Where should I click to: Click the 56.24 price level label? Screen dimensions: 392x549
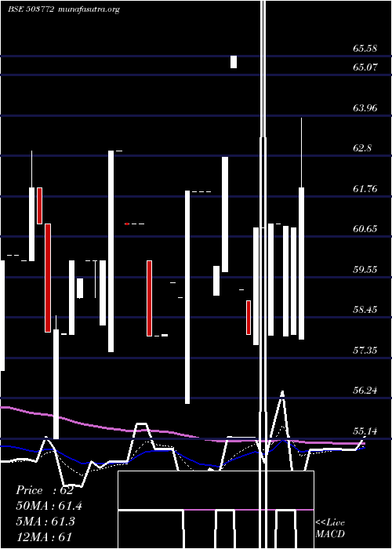pos(365,391)
